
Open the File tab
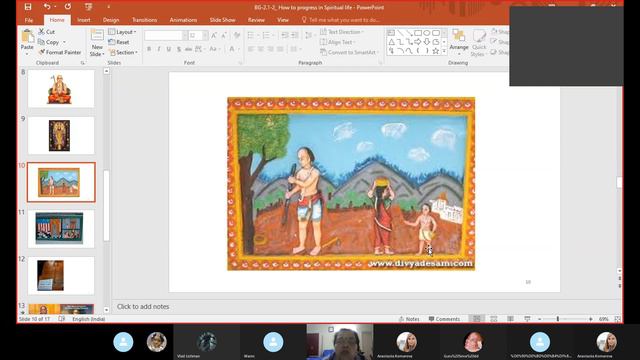(x=29, y=20)
